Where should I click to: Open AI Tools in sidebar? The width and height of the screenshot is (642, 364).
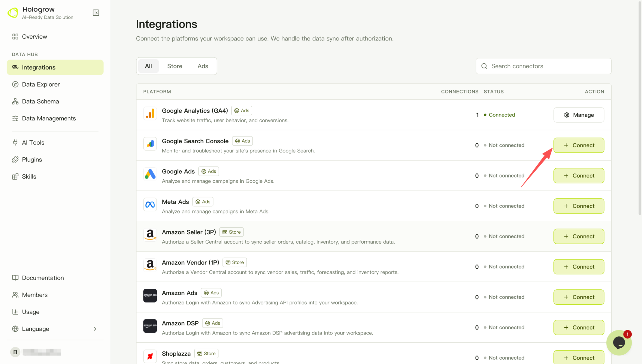[x=55, y=143]
